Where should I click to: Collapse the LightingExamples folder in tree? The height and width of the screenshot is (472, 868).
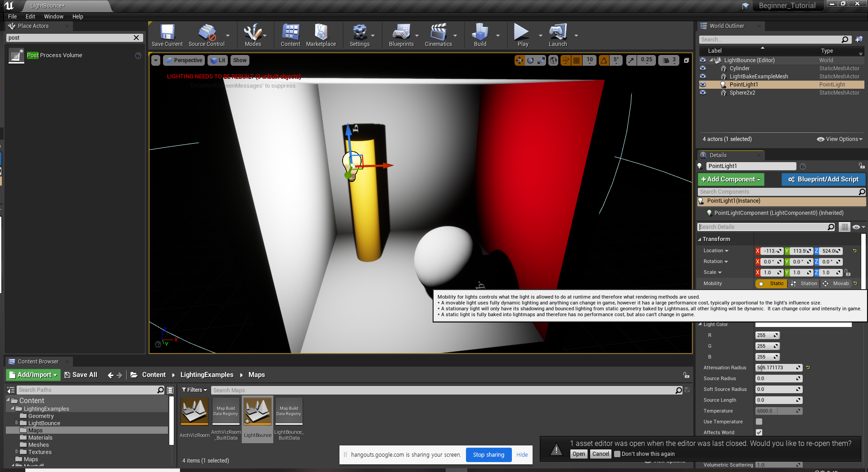coord(13,408)
